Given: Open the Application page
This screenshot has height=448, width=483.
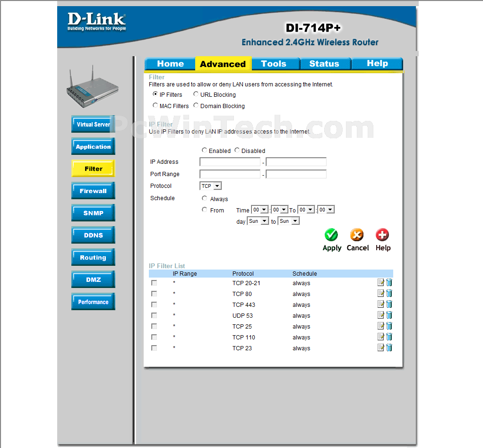Looking at the screenshot, I should (x=93, y=146).
